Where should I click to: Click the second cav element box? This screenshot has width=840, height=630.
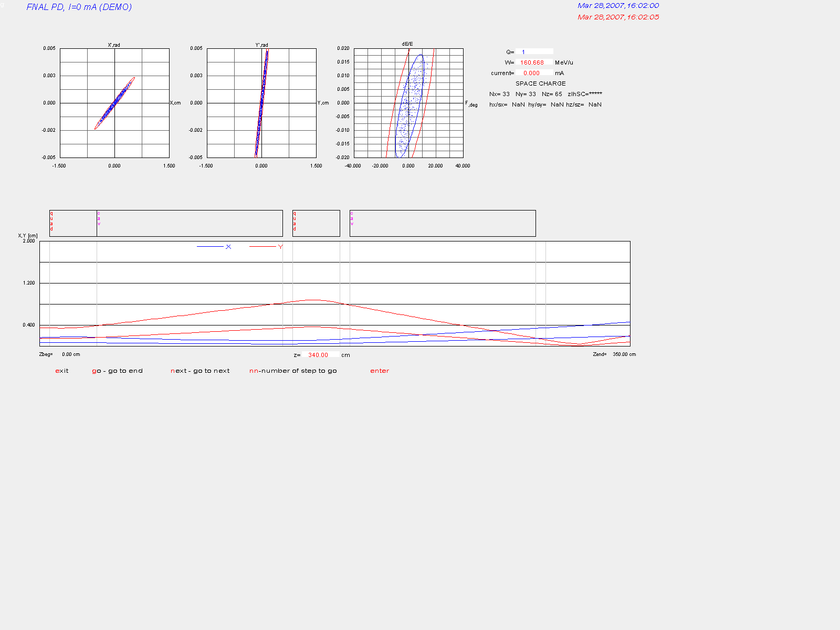click(x=443, y=223)
